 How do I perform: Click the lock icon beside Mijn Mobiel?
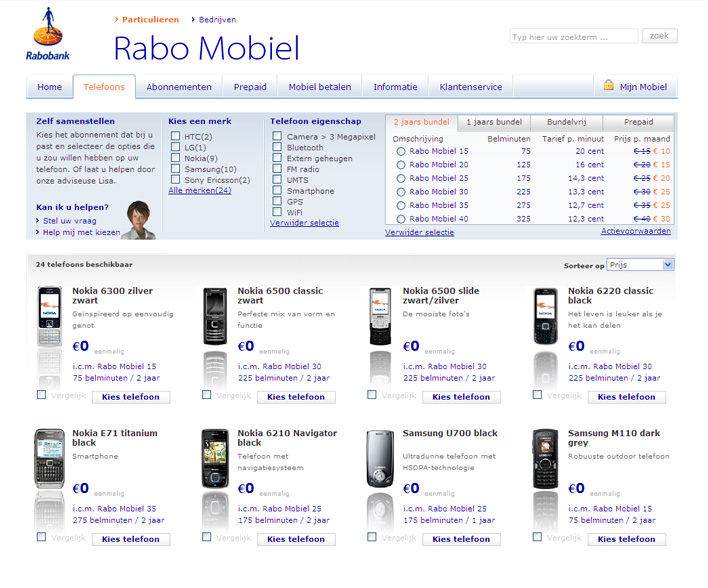(x=608, y=85)
